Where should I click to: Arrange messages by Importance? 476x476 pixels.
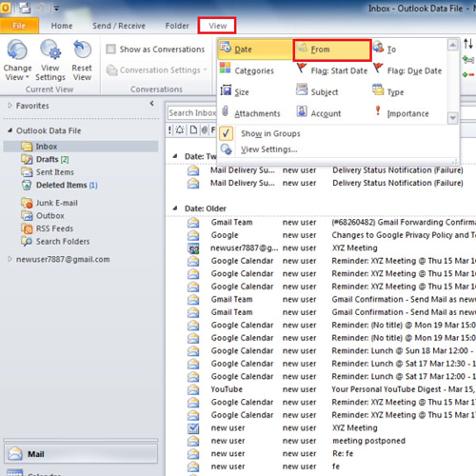point(402,113)
